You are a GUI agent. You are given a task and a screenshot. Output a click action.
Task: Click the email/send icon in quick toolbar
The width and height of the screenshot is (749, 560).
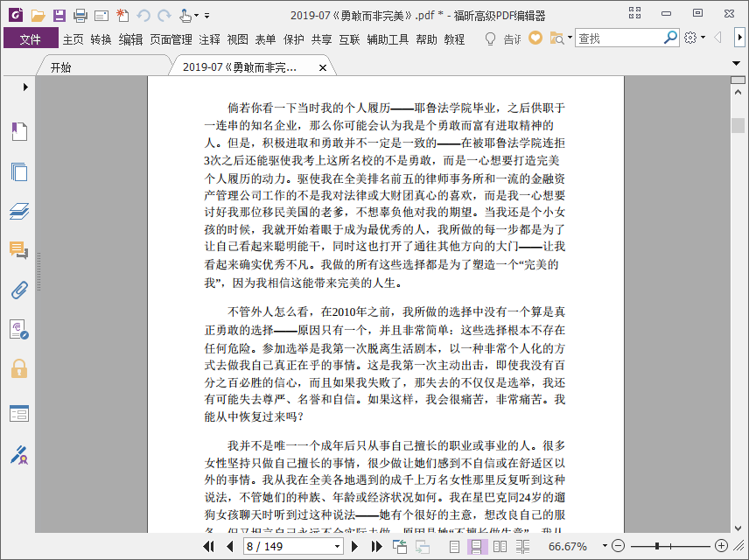click(x=101, y=16)
